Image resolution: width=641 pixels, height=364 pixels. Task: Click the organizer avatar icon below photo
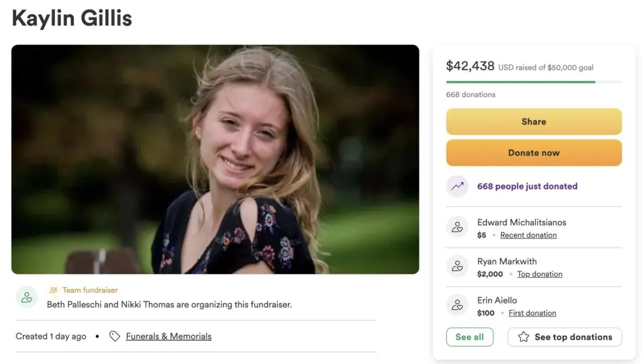[x=27, y=297]
